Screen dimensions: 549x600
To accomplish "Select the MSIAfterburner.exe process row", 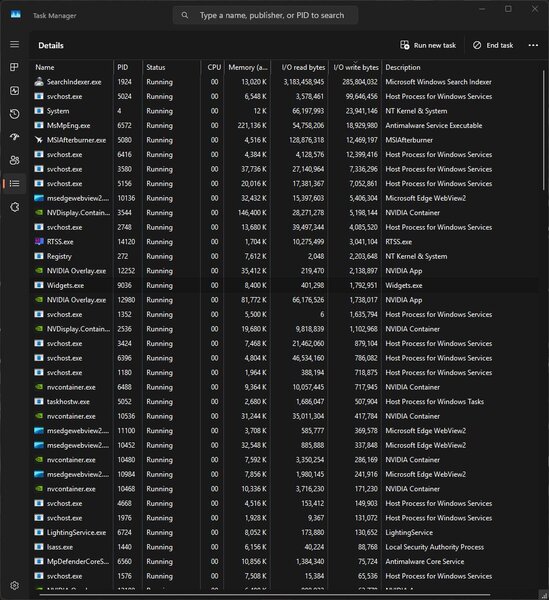I will pos(285,140).
